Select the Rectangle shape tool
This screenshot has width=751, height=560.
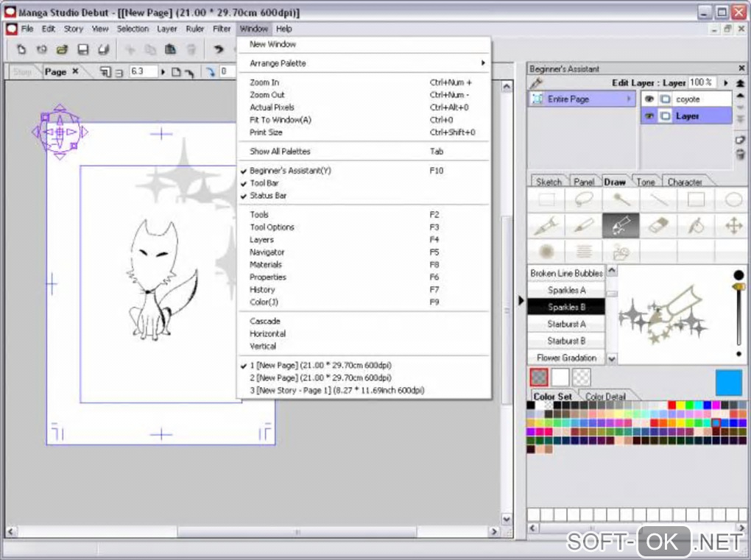[696, 199]
